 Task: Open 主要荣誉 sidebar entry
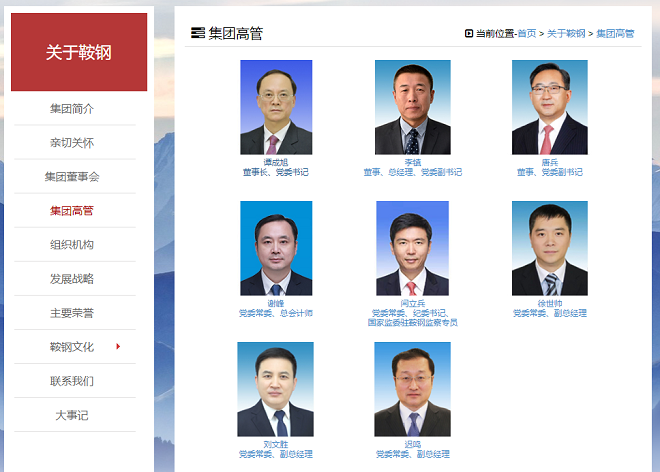[72, 313]
